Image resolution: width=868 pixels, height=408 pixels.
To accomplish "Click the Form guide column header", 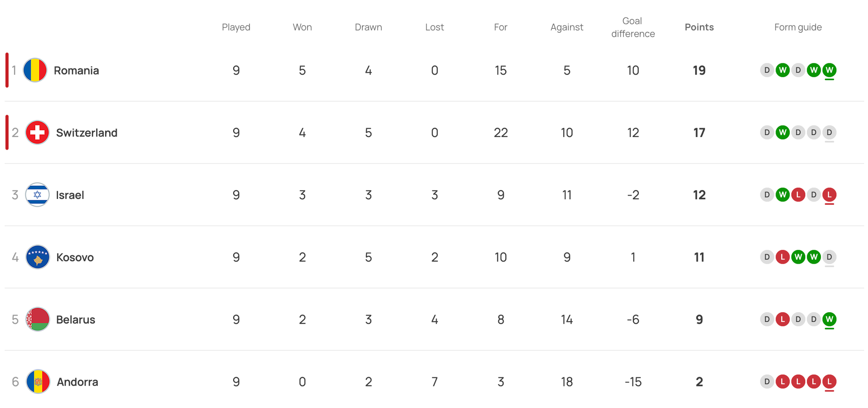I will pyautogui.click(x=798, y=27).
